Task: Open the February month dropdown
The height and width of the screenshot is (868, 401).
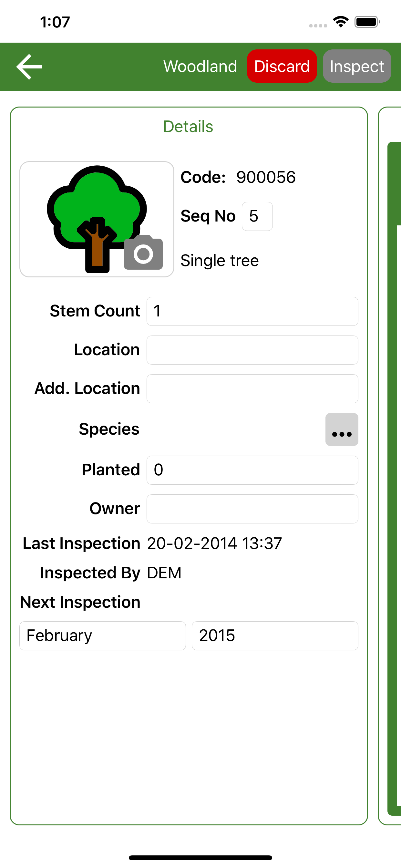Action: [102, 635]
